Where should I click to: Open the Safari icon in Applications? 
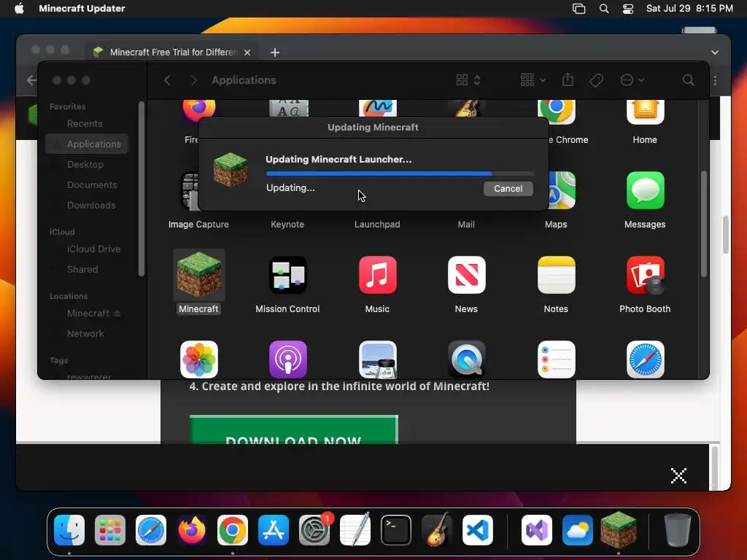(645, 359)
